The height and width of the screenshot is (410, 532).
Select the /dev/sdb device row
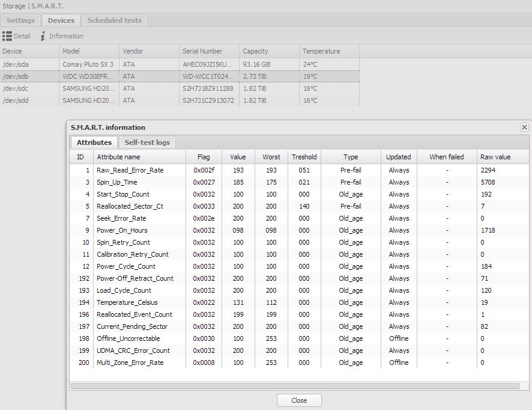click(x=180, y=76)
